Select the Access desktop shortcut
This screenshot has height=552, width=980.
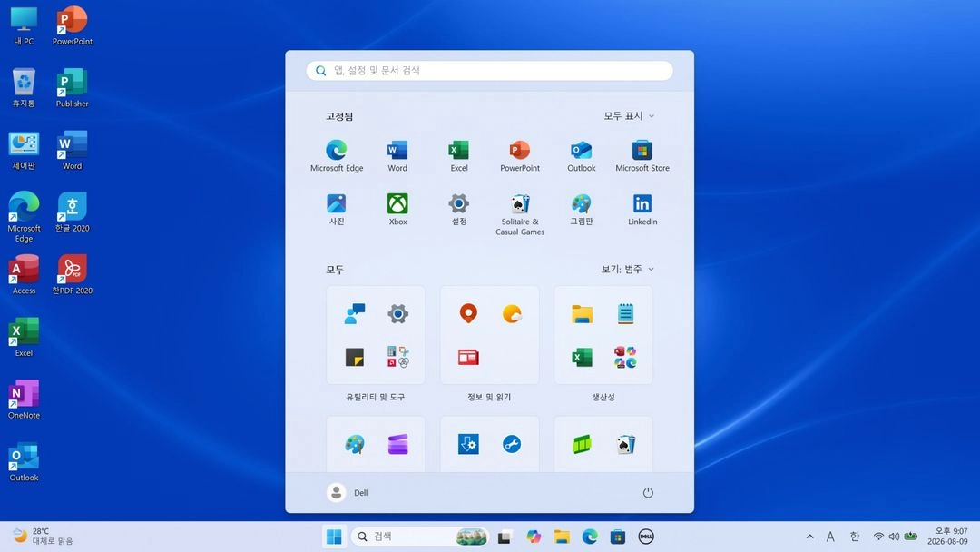tap(24, 275)
